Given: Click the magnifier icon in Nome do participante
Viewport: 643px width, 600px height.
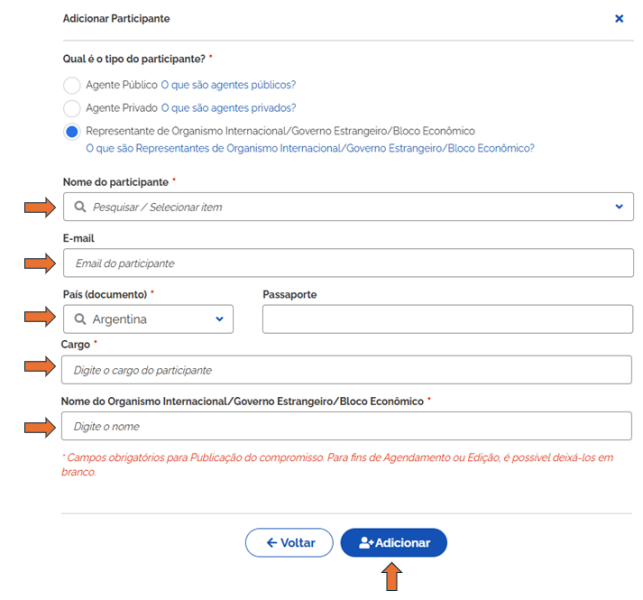Looking at the screenshot, I should pos(80,207).
